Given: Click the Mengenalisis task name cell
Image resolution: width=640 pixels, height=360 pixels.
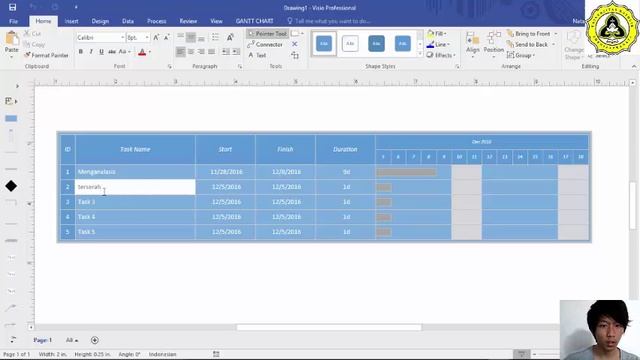Looking at the screenshot, I should point(135,172).
